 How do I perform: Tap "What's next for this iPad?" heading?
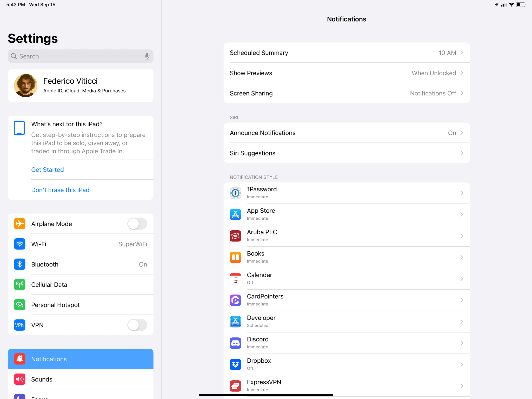(67, 124)
